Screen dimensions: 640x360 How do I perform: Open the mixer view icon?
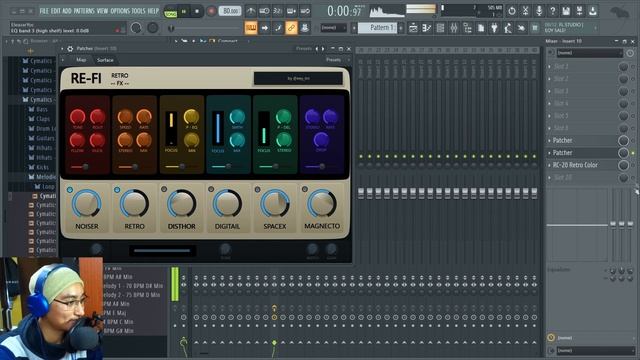[454, 28]
